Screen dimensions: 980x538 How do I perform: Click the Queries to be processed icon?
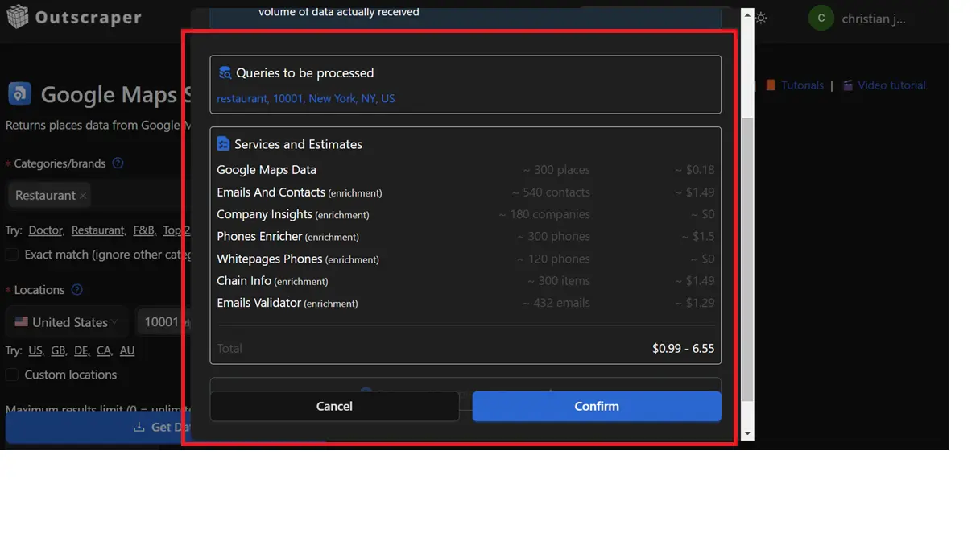pyautogui.click(x=225, y=73)
